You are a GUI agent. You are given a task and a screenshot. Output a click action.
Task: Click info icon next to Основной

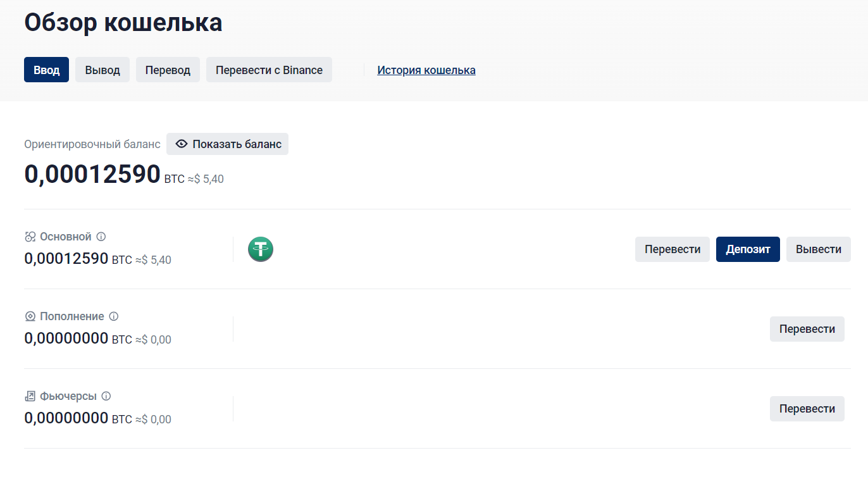click(x=101, y=237)
